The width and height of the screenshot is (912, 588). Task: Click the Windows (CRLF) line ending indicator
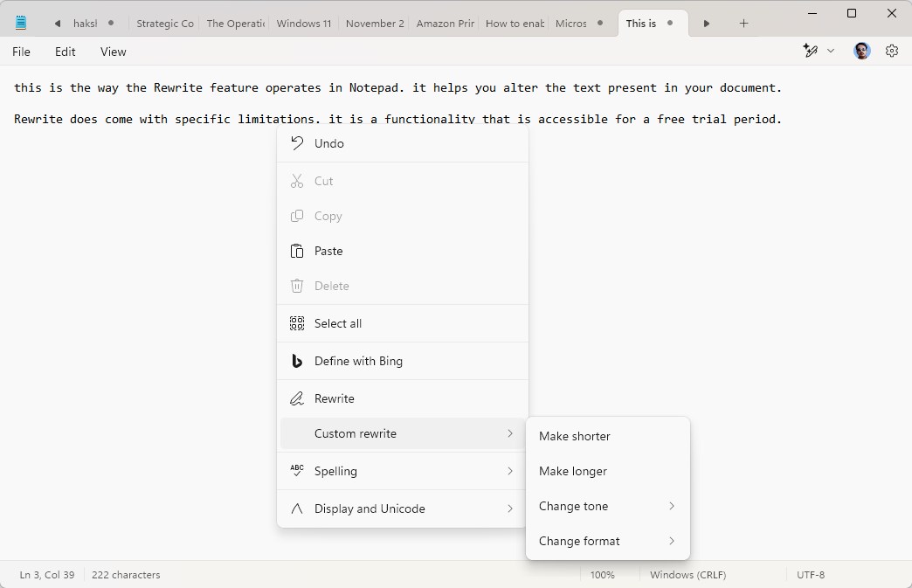[687, 575]
